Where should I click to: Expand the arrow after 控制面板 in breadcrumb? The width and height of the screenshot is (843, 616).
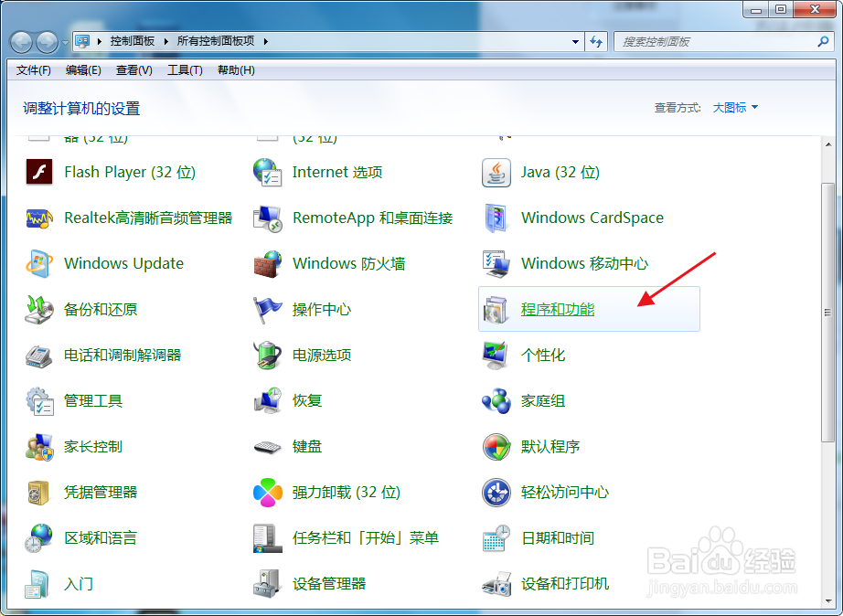165,41
